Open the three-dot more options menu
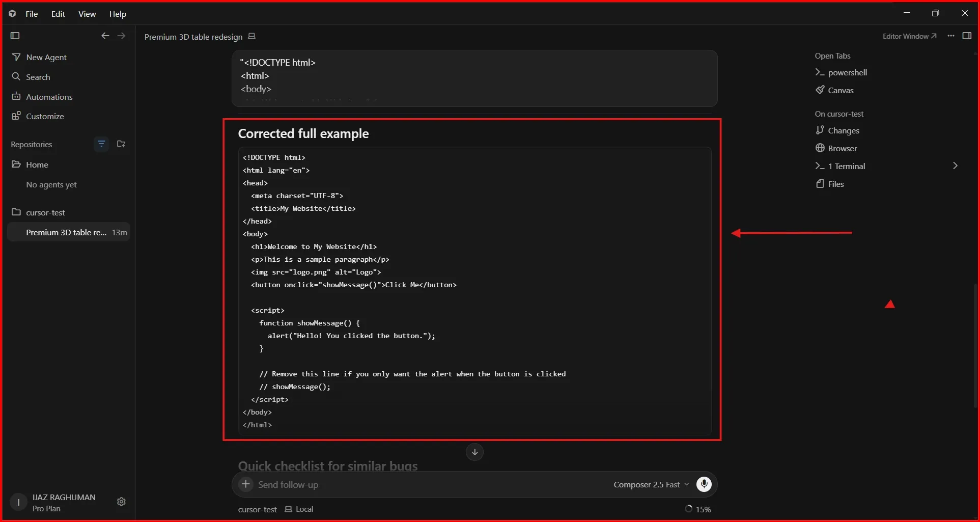 (x=951, y=36)
